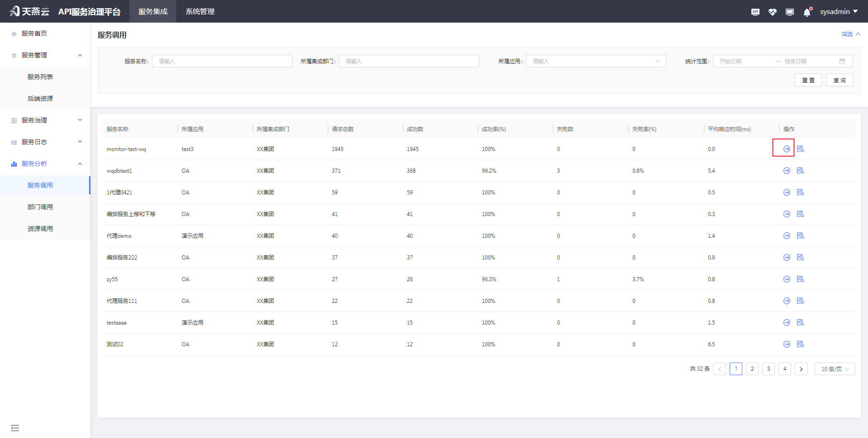
Task: Open the sysadmin user dropdown
Action: pos(839,12)
